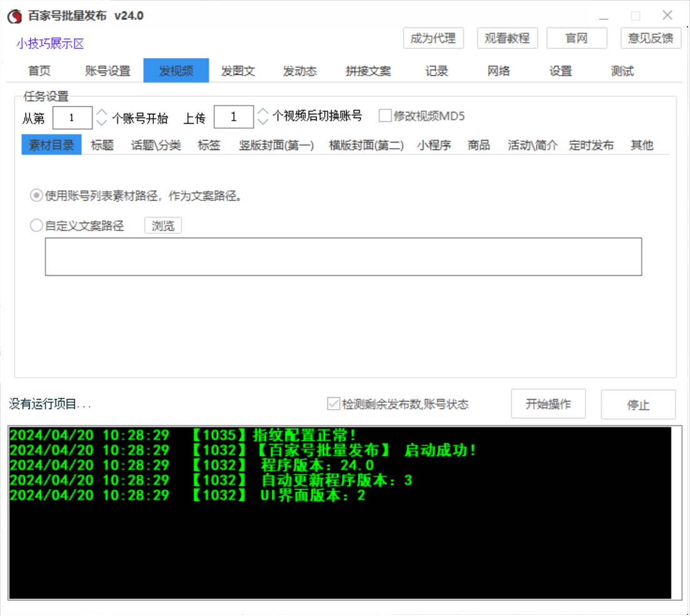Open the 首页 tab
Screen dimensions: 690x616
[39, 71]
